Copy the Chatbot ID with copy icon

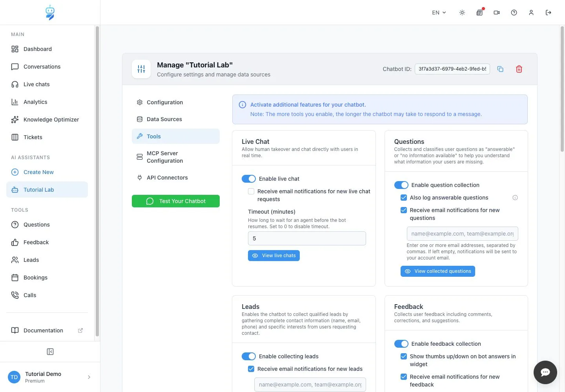(500, 69)
